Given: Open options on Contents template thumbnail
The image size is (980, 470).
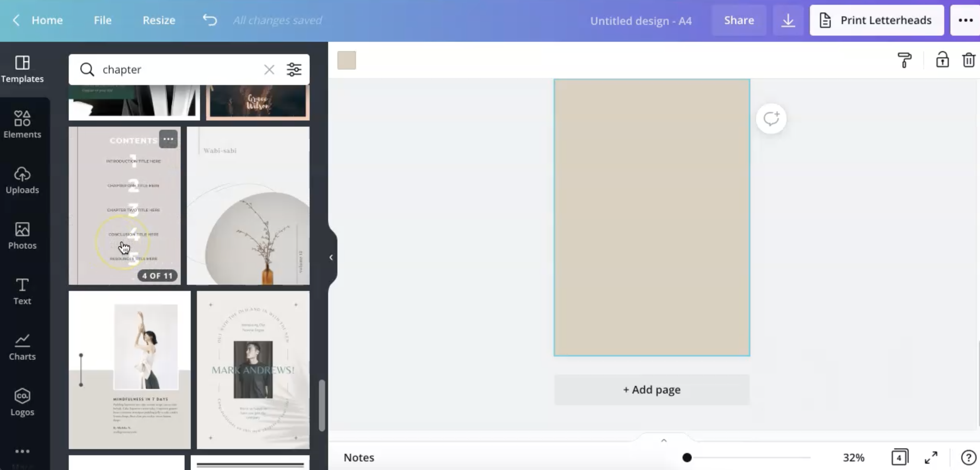Looking at the screenshot, I should 168,139.
